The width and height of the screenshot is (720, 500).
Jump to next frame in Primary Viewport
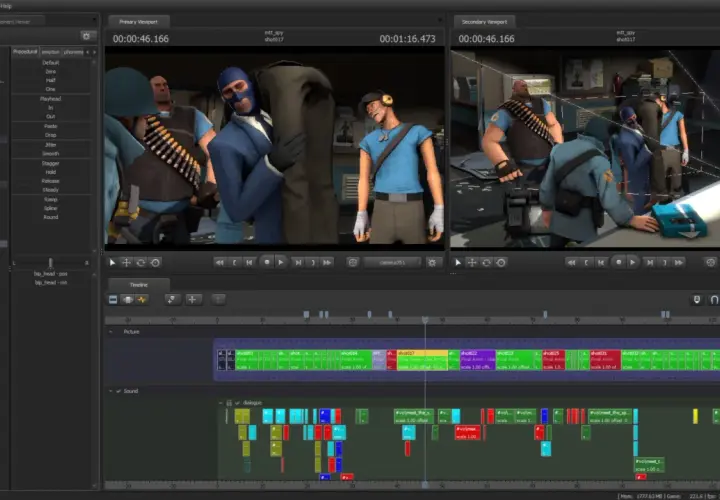pos(298,263)
